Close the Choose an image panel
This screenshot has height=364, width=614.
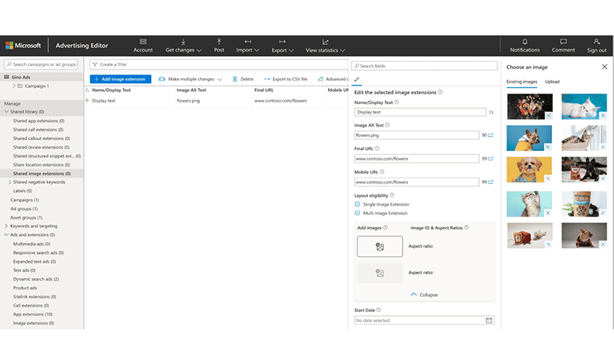pos(604,66)
